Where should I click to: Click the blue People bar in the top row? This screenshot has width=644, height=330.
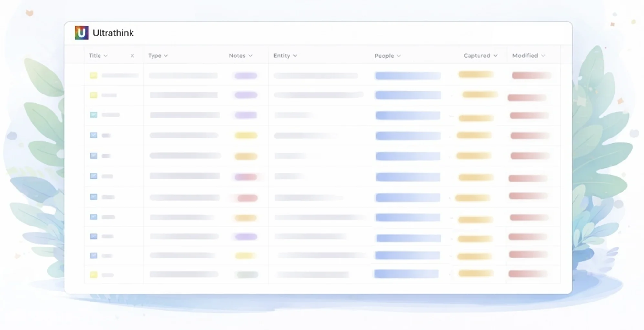pyautogui.click(x=408, y=75)
